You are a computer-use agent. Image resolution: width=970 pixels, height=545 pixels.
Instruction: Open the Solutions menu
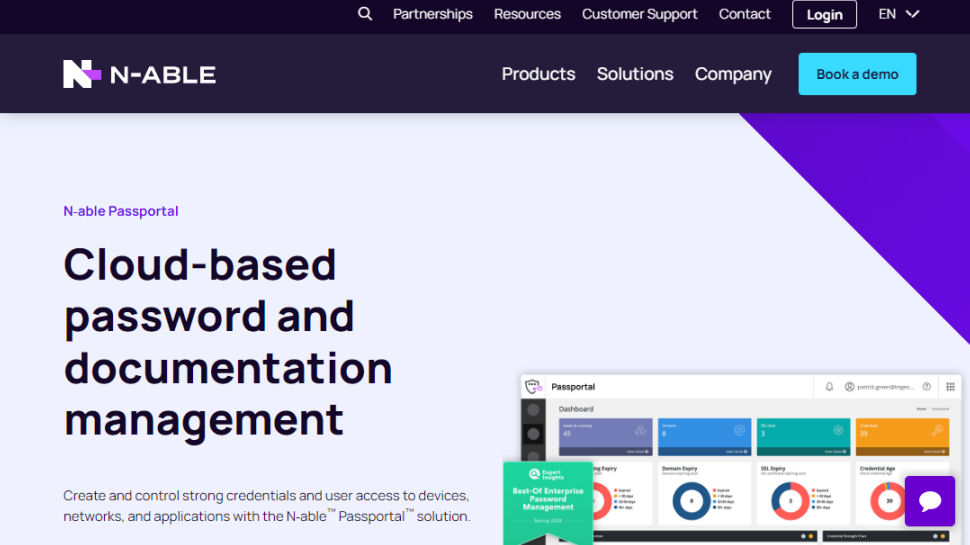coord(635,74)
